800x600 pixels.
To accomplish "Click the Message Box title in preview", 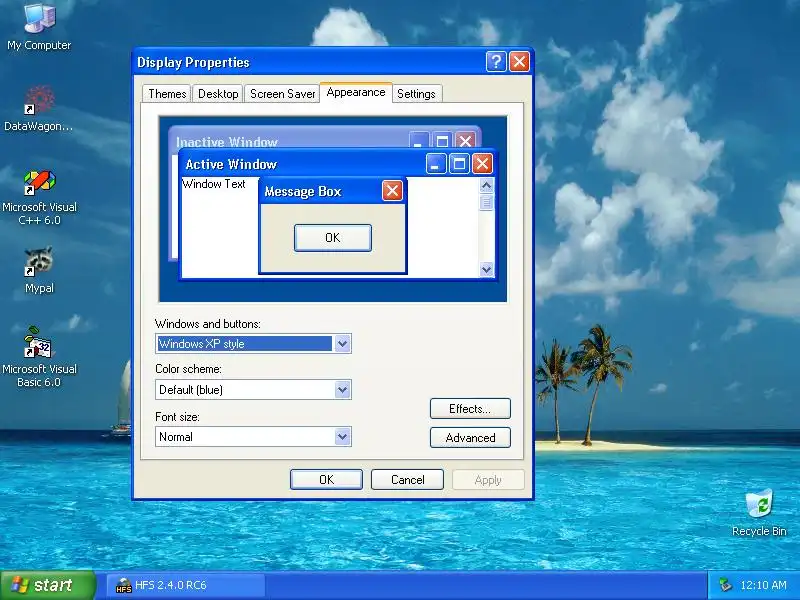I will coord(303,191).
